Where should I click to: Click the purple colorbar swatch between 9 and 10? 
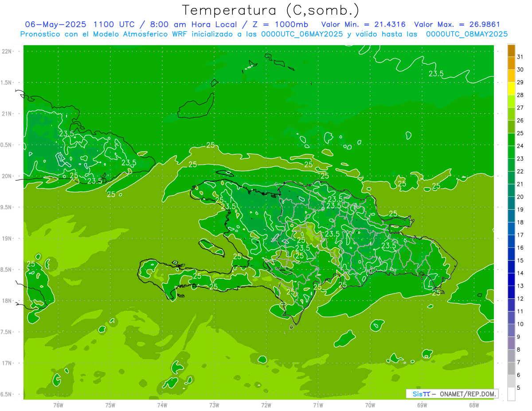(511, 331)
